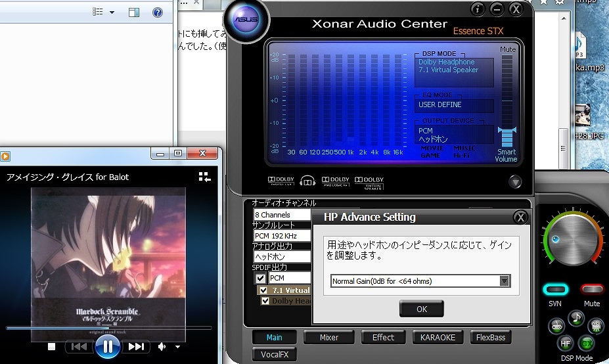Click the ASUS logo orb
The image size is (609, 364).
(x=246, y=20)
